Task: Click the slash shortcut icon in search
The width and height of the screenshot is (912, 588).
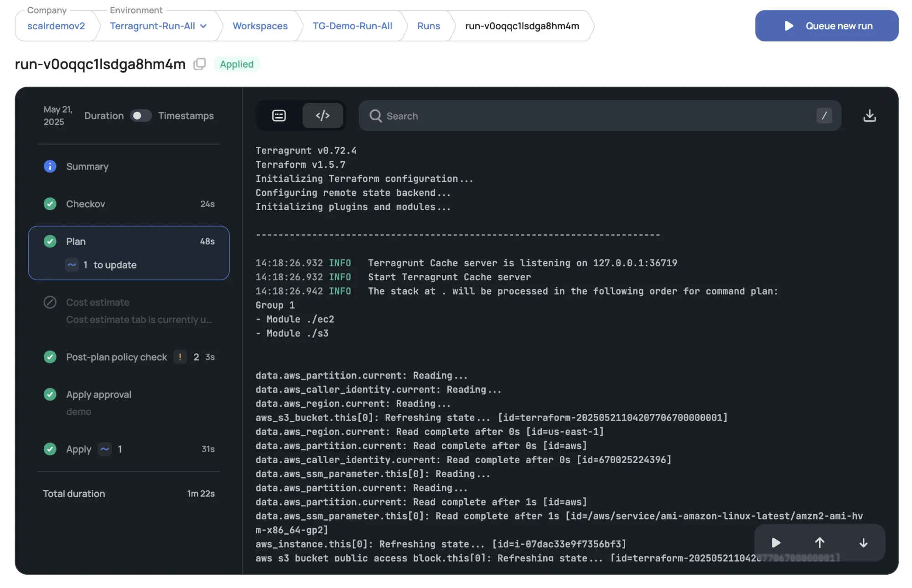Action: point(824,116)
